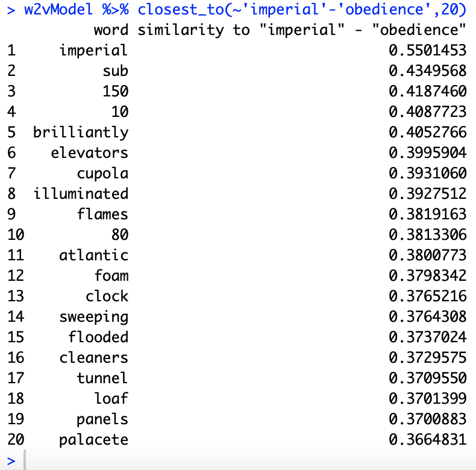Click the word 'sweeping' in row 14

pos(93,317)
